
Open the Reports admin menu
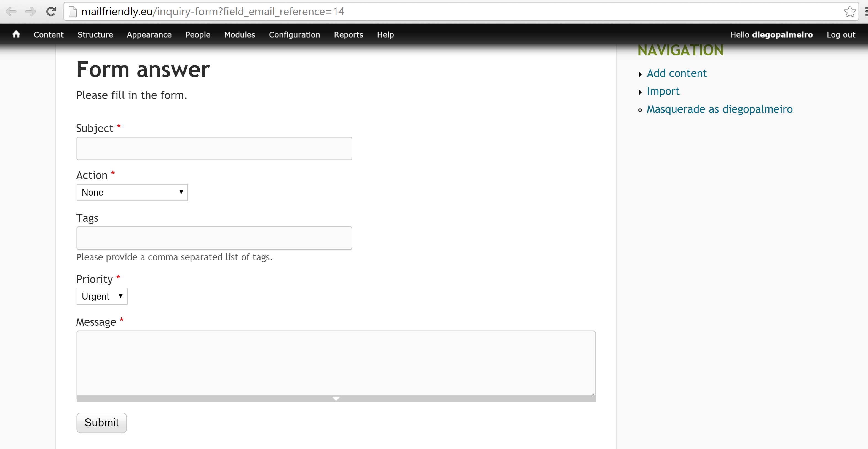(x=348, y=35)
